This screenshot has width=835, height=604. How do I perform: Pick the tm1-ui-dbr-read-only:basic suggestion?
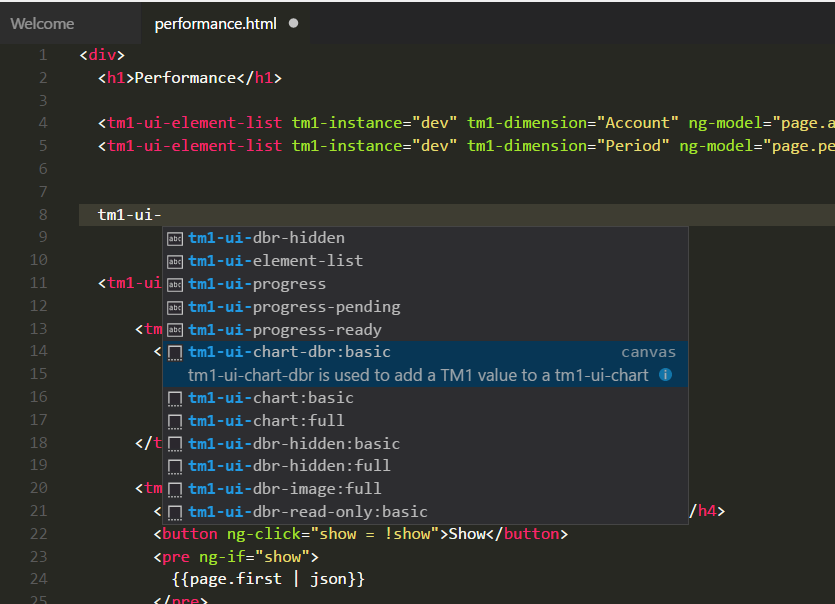pos(308,512)
